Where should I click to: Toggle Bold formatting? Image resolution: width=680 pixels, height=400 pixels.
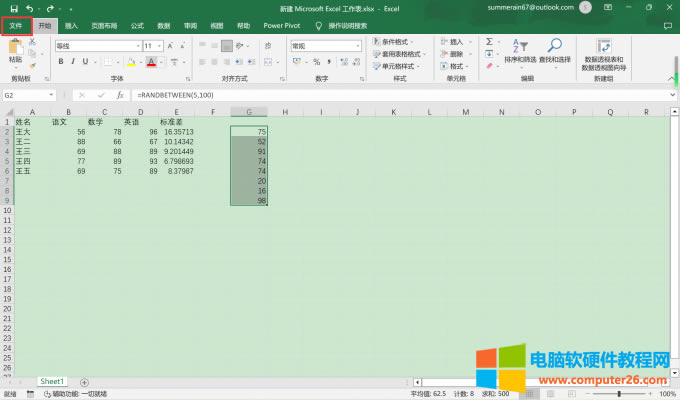(x=60, y=61)
